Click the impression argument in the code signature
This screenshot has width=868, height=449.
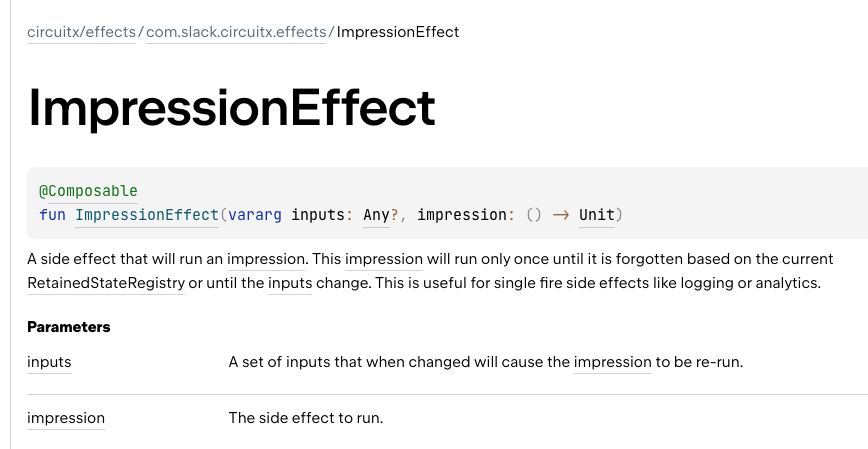462,215
